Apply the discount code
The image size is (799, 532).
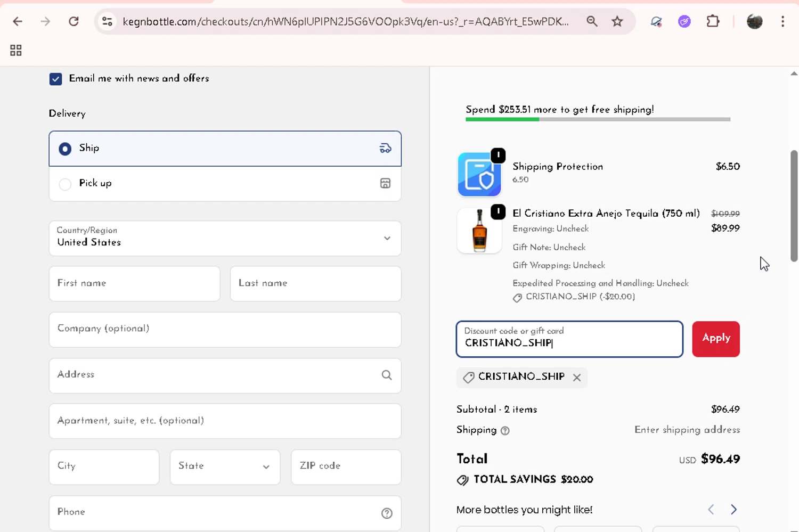(716, 339)
